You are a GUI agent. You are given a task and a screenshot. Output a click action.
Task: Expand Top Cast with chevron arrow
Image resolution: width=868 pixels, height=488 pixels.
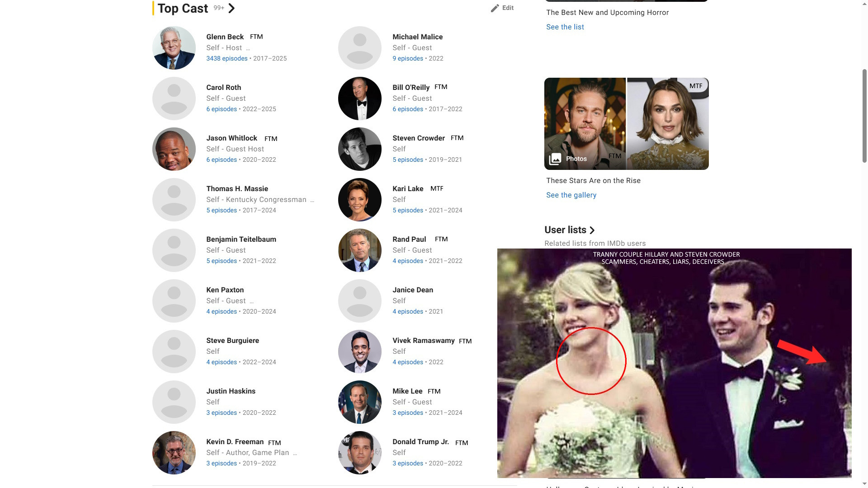[231, 8]
